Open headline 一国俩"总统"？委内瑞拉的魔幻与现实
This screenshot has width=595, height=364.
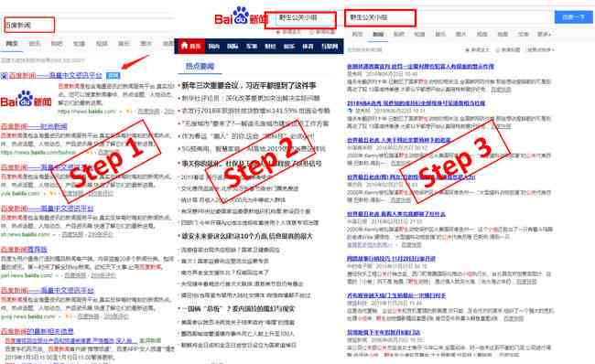click(x=238, y=308)
